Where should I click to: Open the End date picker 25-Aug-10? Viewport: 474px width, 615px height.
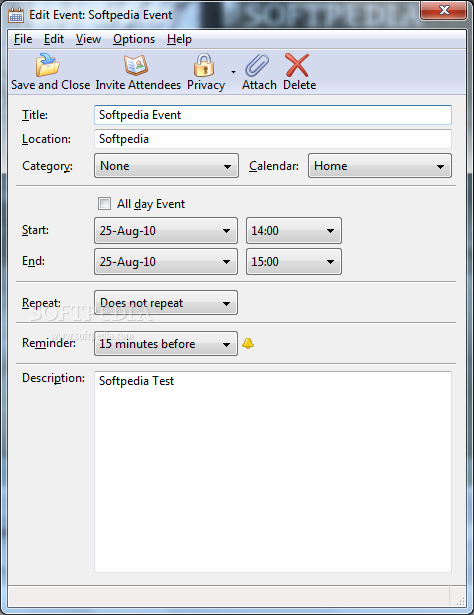166,262
